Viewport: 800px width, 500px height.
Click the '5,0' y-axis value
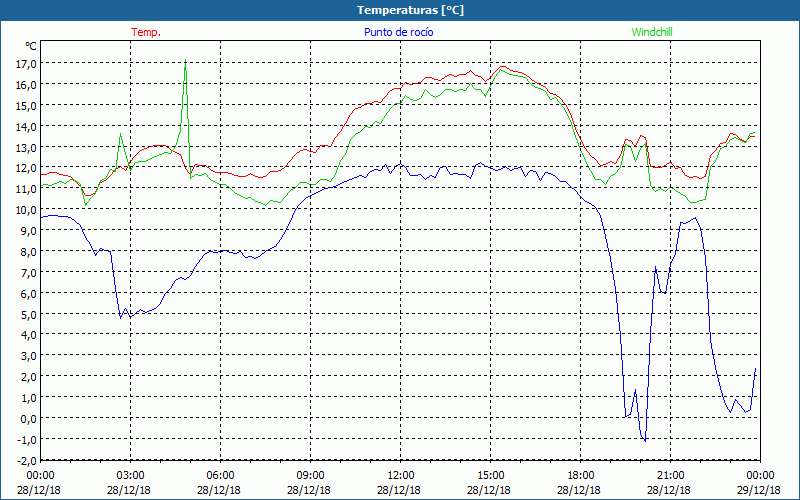pos(28,314)
